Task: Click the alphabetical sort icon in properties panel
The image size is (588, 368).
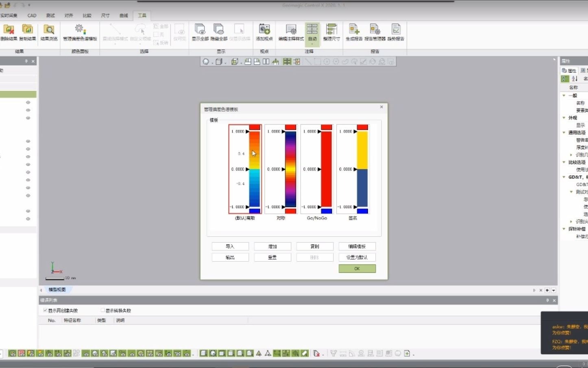Action: point(575,79)
